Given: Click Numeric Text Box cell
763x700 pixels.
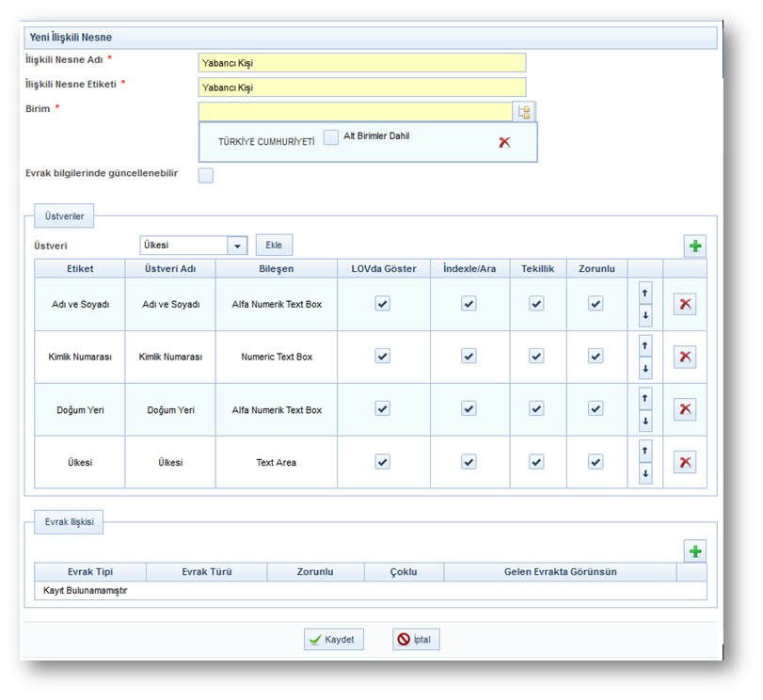Looking at the screenshot, I should (x=277, y=357).
